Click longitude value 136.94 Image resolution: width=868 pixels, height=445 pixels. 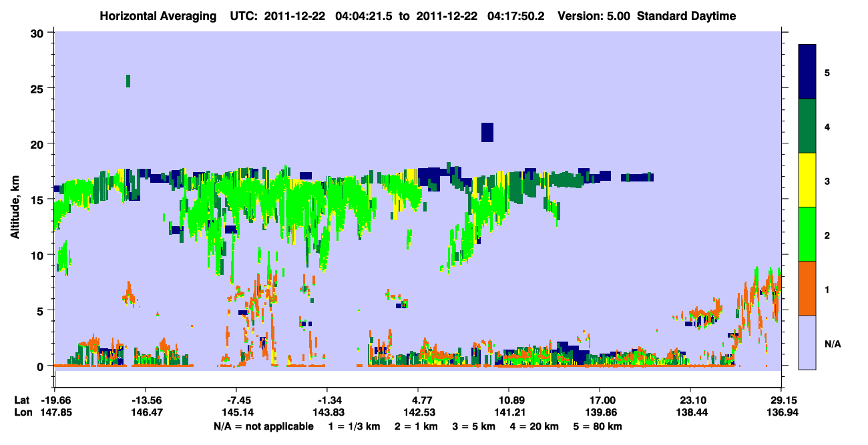[781, 413]
